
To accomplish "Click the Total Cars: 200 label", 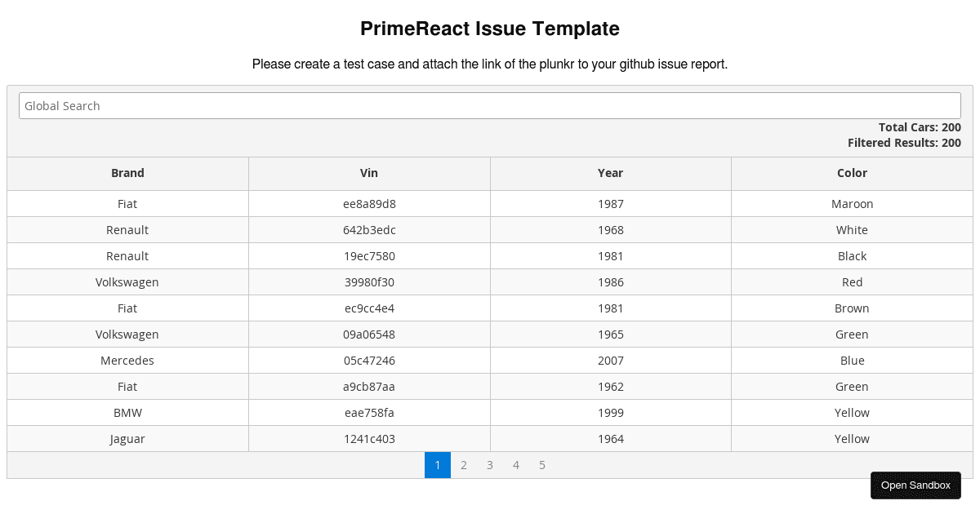I will (x=920, y=127).
